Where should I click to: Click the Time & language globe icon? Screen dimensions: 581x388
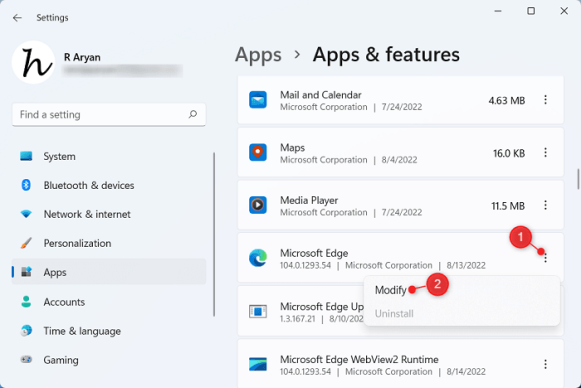click(26, 331)
